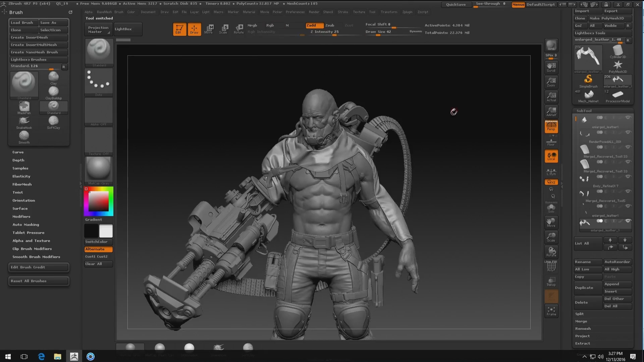Toggle Persp perspective view button
644x362 pixels.
551,126
